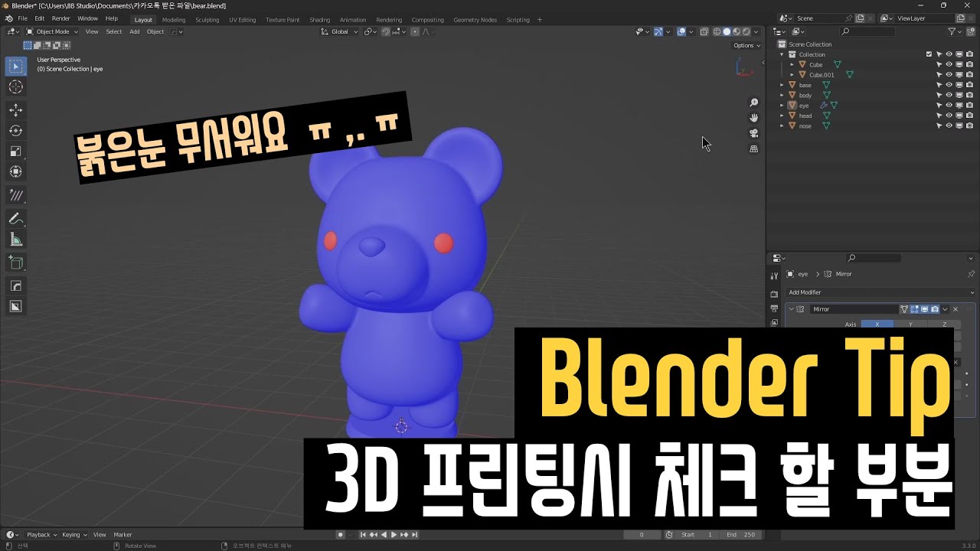
Task: Click the pin icon in properties header
Action: point(971,274)
